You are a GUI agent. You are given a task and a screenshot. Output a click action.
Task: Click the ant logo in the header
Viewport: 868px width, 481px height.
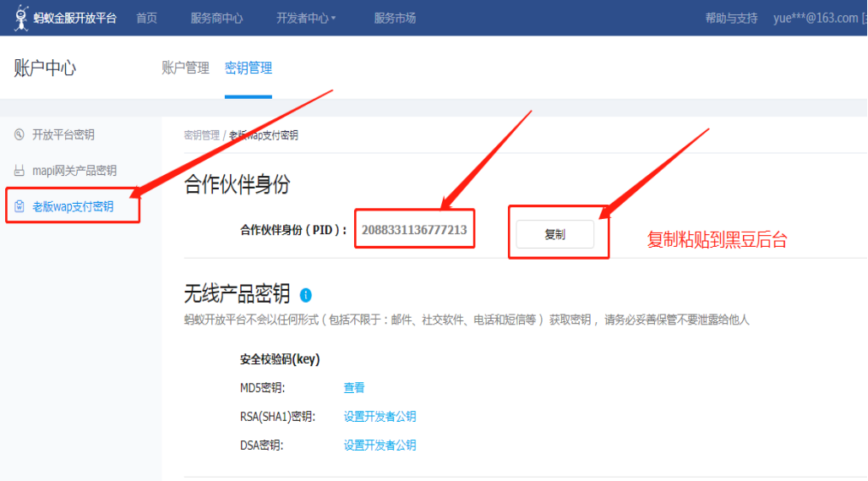pyautogui.click(x=21, y=18)
